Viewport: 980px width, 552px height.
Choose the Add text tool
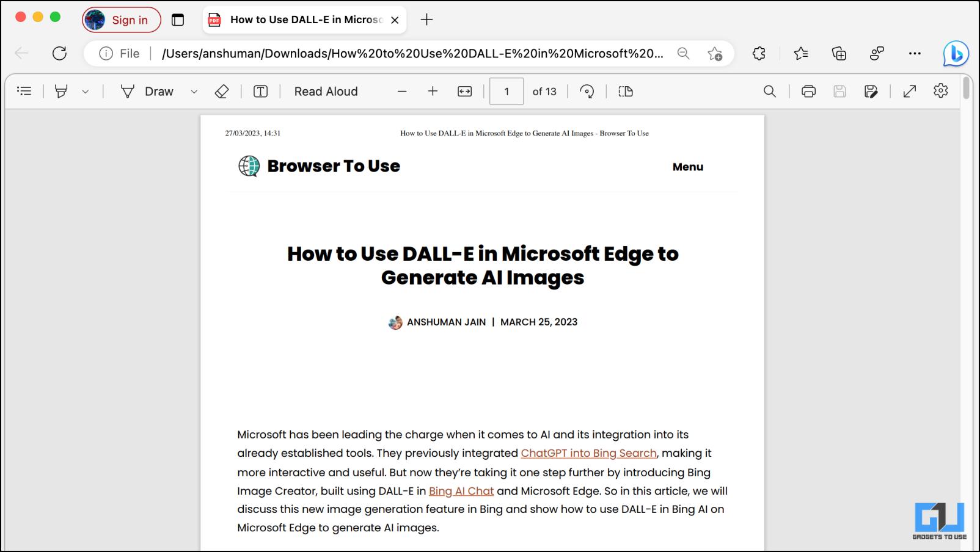click(261, 92)
